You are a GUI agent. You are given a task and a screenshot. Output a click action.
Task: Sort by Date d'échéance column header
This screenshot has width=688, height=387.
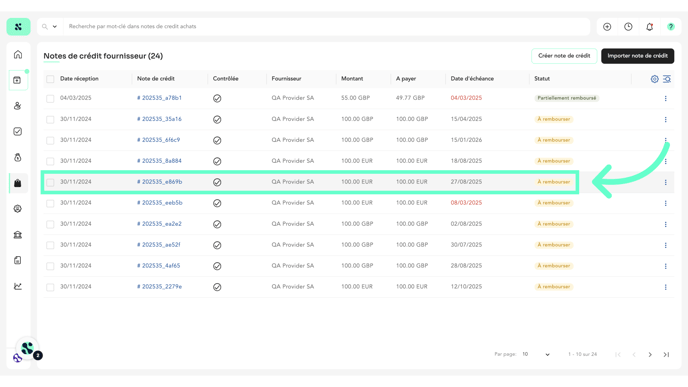point(472,79)
